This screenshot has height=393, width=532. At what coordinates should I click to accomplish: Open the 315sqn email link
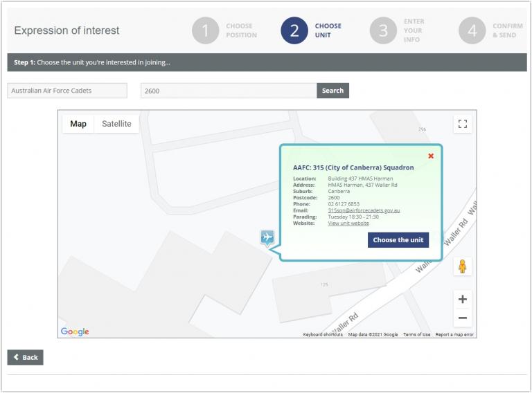coord(364,210)
